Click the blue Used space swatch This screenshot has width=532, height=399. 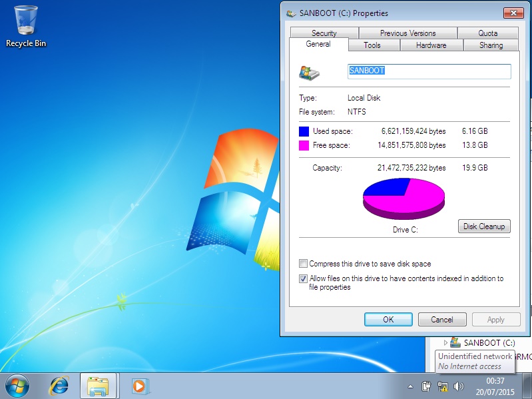coord(304,131)
